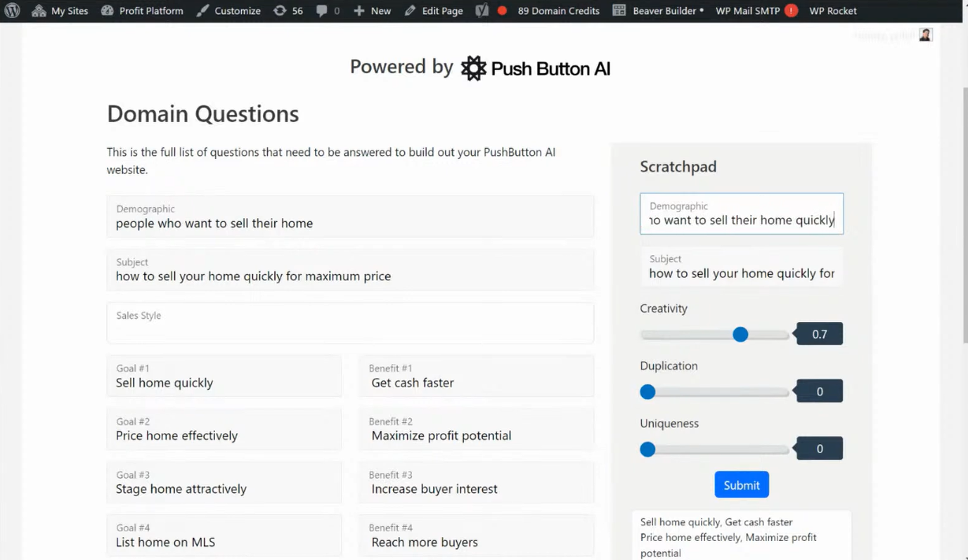This screenshot has height=560, width=968.
Task: Expand the 89 Domain Credits menu
Action: click(x=558, y=11)
